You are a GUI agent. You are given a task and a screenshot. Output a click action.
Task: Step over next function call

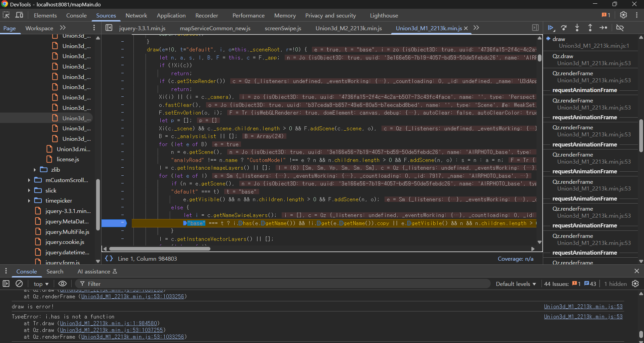564,28
